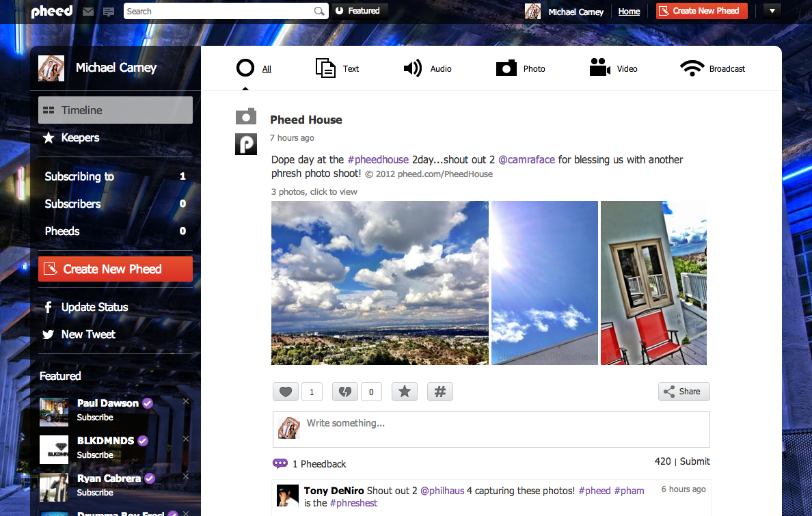This screenshot has height=516, width=812.
Task: Open the #pheedhouse hashtag
Action: [378, 159]
